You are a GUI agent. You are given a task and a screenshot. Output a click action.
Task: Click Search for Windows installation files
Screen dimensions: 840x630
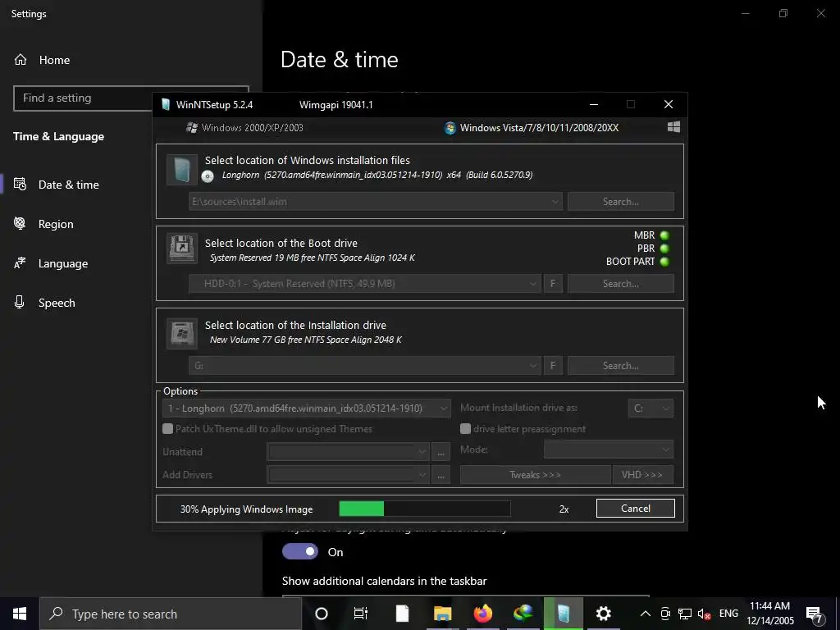click(621, 202)
